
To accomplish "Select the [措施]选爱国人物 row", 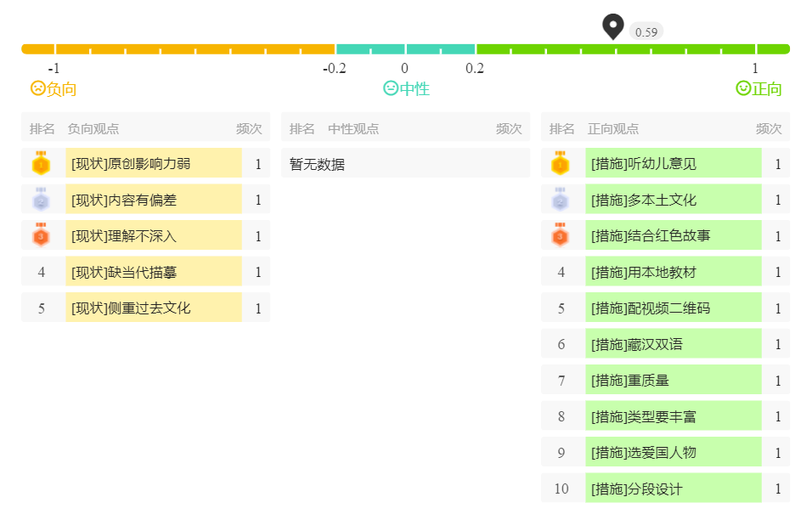I will [x=665, y=452].
